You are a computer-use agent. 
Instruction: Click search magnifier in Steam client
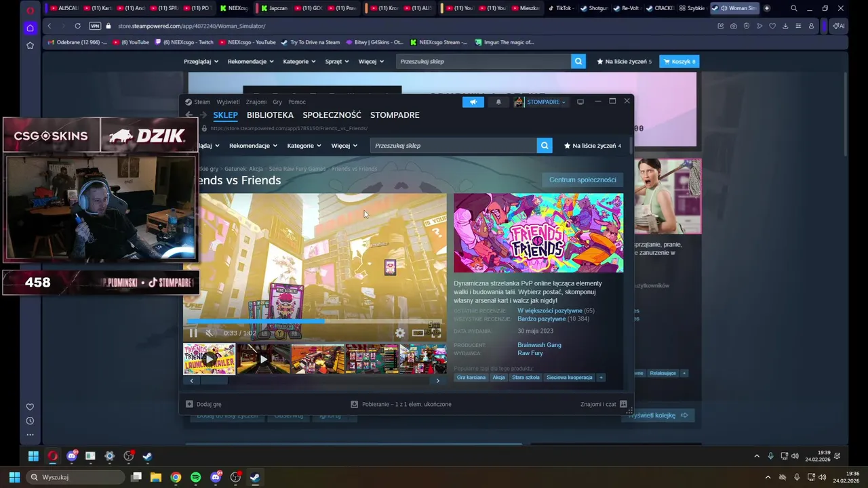coord(544,146)
